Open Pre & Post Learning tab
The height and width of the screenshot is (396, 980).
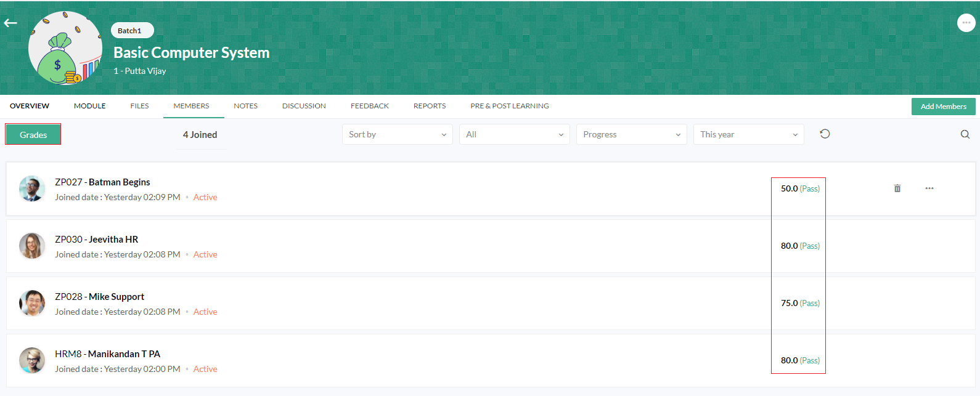[510, 106]
